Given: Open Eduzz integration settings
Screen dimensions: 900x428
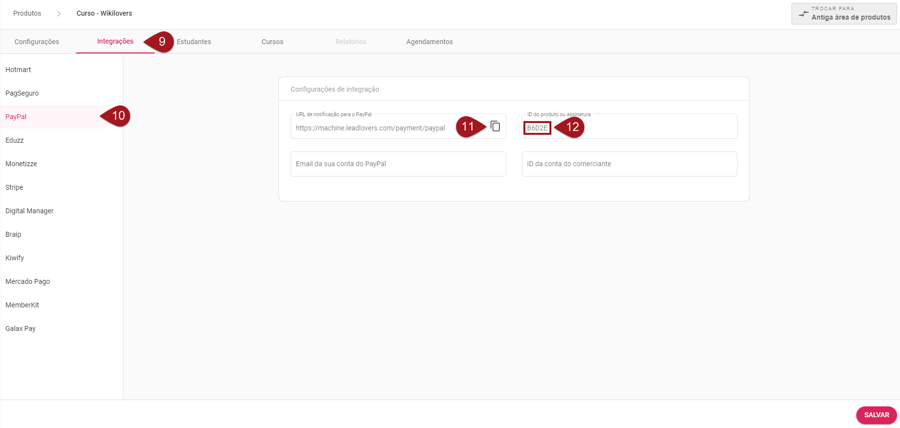Looking at the screenshot, I should [x=15, y=140].
